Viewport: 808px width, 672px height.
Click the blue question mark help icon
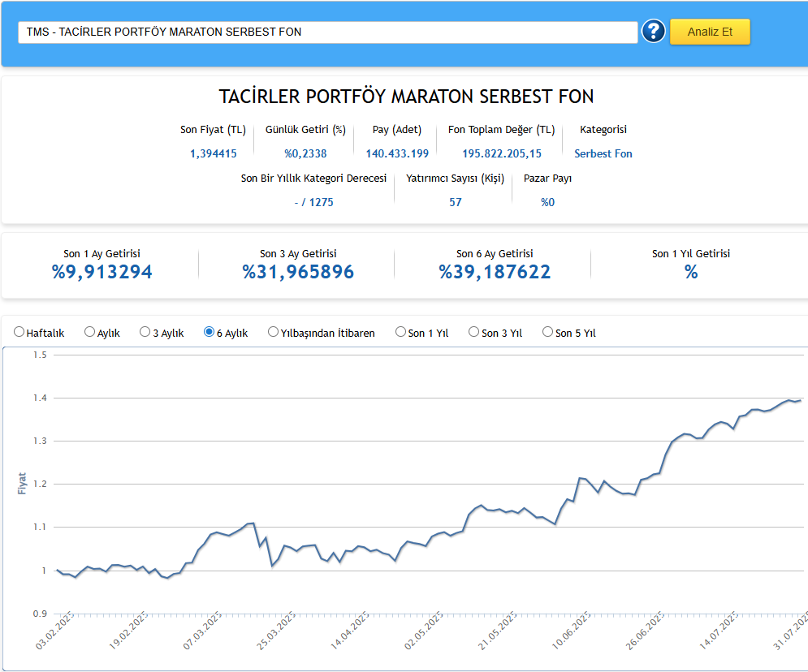coord(653,32)
